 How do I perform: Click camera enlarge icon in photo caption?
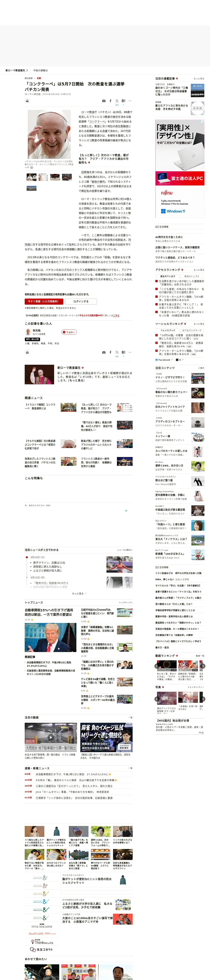(32, 167)
